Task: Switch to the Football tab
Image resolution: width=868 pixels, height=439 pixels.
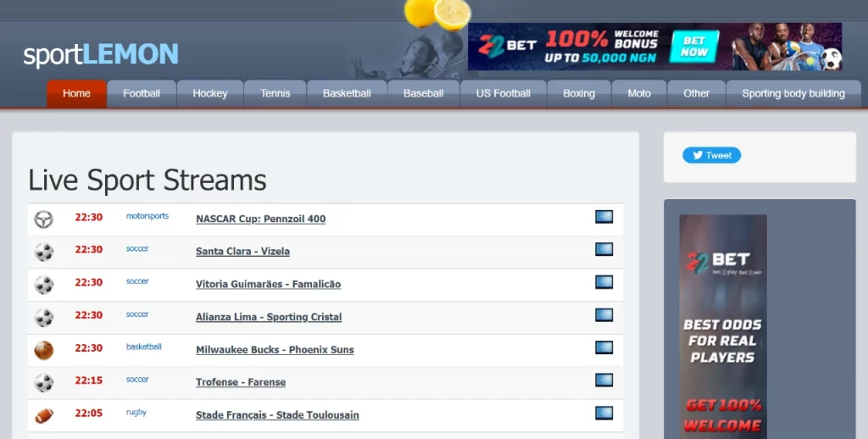Action: [x=142, y=93]
